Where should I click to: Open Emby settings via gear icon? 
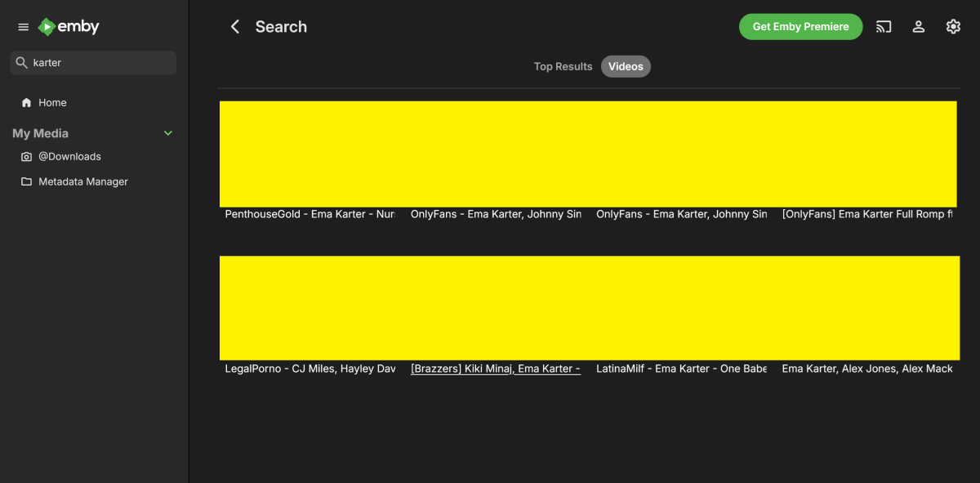coord(953,26)
